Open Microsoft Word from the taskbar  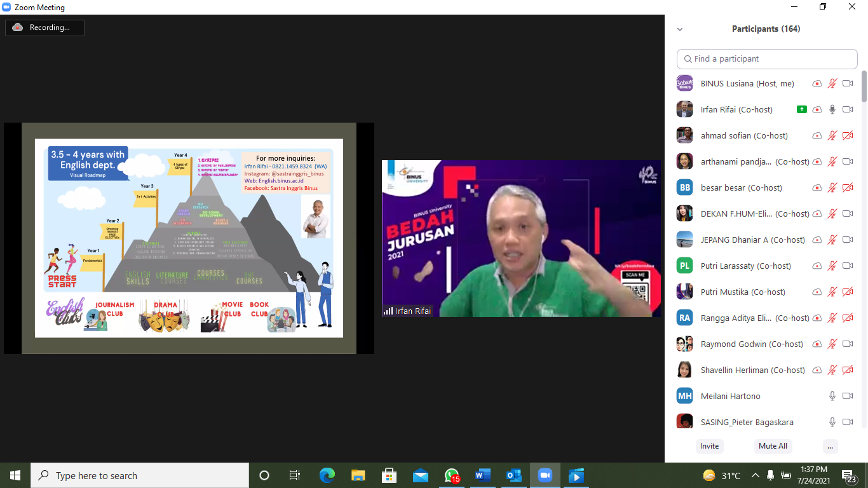pos(483,475)
